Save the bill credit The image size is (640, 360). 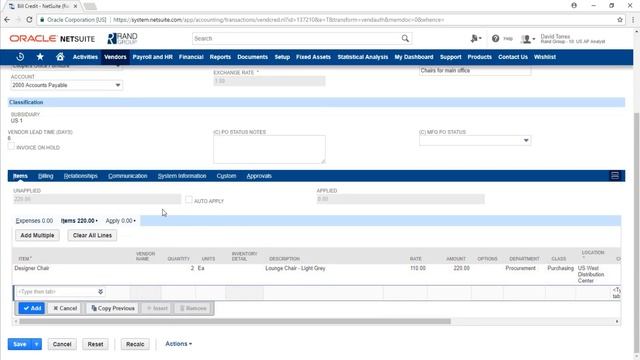pos(20,344)
